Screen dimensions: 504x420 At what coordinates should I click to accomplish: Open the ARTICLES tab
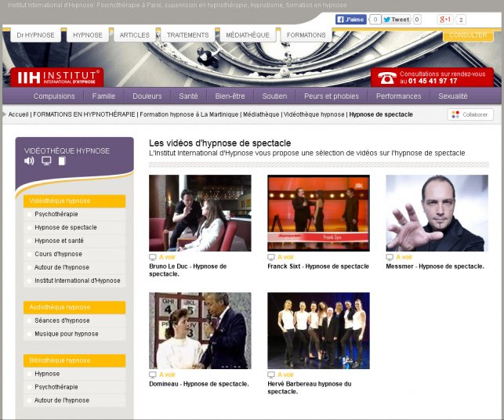coord(134,35)
